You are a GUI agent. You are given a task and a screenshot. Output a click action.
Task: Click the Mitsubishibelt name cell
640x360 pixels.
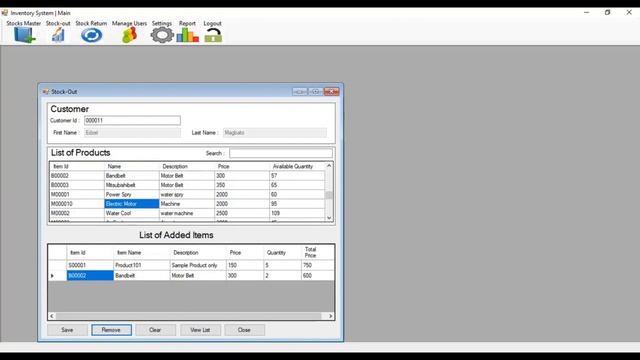pos(132,185)
